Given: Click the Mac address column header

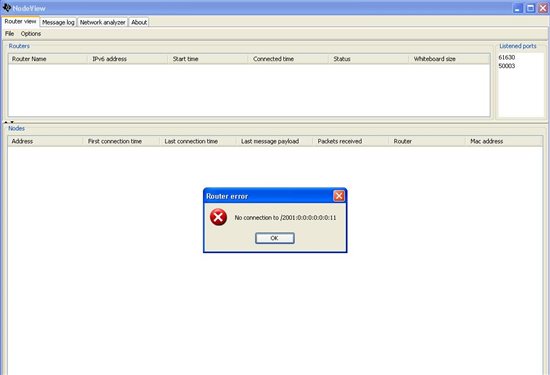Looking at the screenshot, I should coord(504,141).
